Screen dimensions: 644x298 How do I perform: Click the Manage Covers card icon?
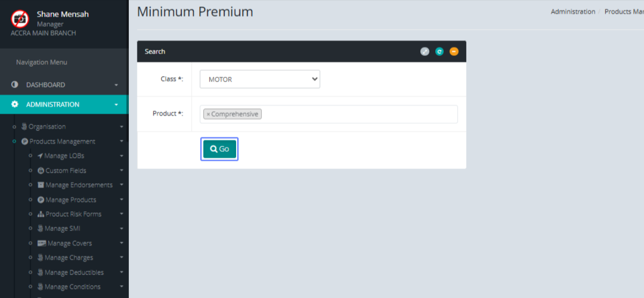pos(41,243)
